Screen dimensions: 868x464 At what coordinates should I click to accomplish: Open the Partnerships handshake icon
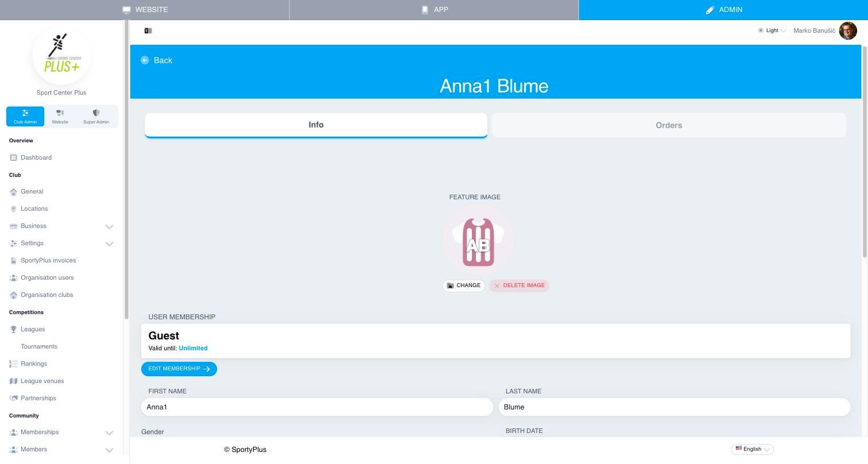coord(14,399)
